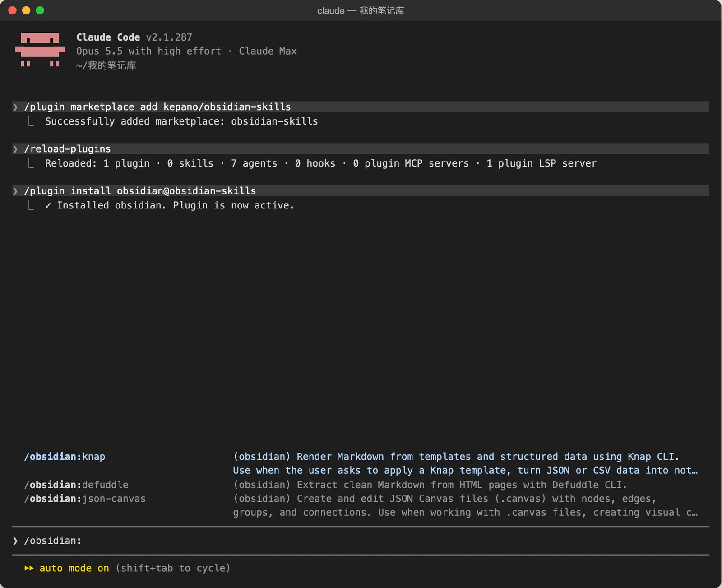722x588 pixels.
Task: Click the version label v2.1.287
Action: pyautogui.click(x=169, y=37)
